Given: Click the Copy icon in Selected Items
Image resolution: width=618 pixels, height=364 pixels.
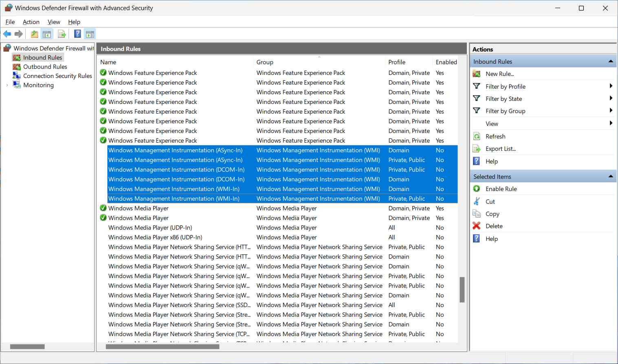Looking at the screenshot, I should coord(477,213).
